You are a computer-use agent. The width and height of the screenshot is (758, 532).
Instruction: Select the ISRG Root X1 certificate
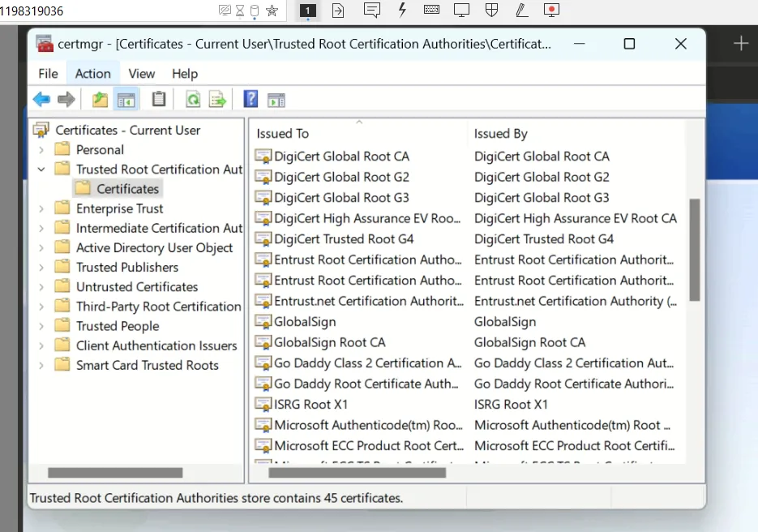(310, 404)
